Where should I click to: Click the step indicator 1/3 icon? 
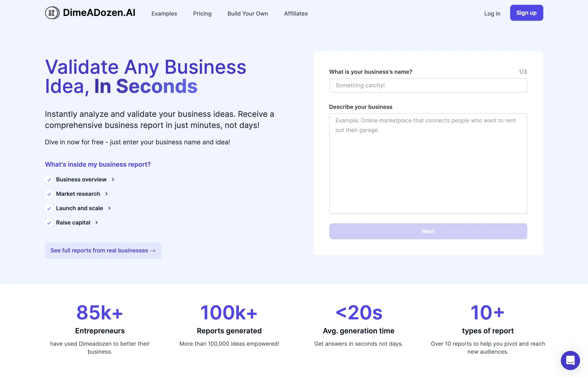523,72
